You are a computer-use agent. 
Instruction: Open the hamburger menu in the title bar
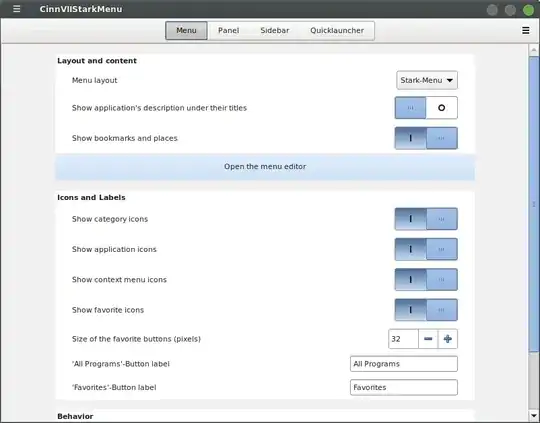(x=17, y=9)
